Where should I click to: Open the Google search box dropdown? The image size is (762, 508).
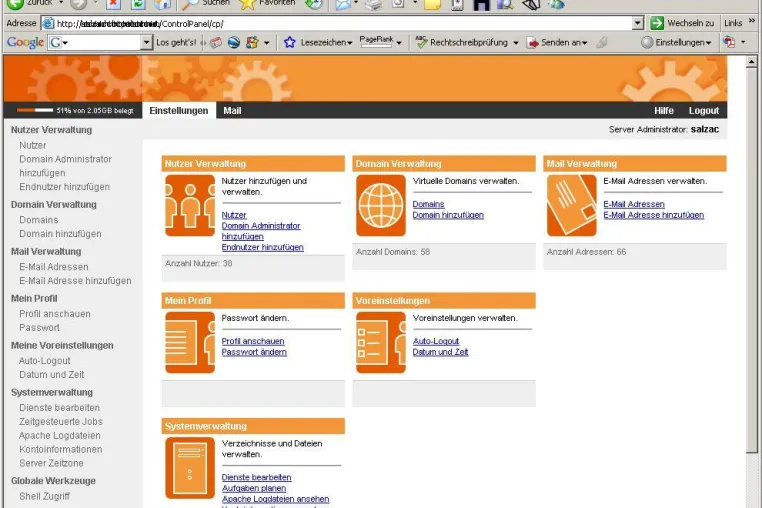tap(146, 43)
